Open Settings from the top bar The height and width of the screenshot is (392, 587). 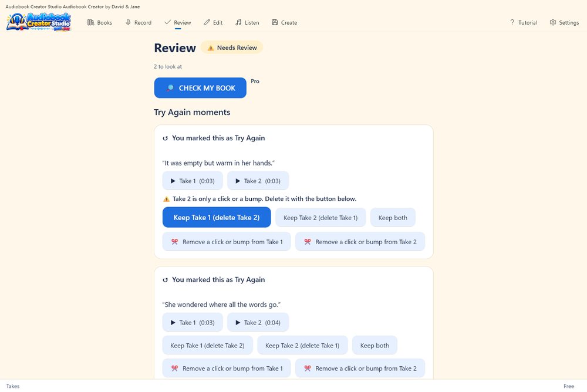pos(564,22)
